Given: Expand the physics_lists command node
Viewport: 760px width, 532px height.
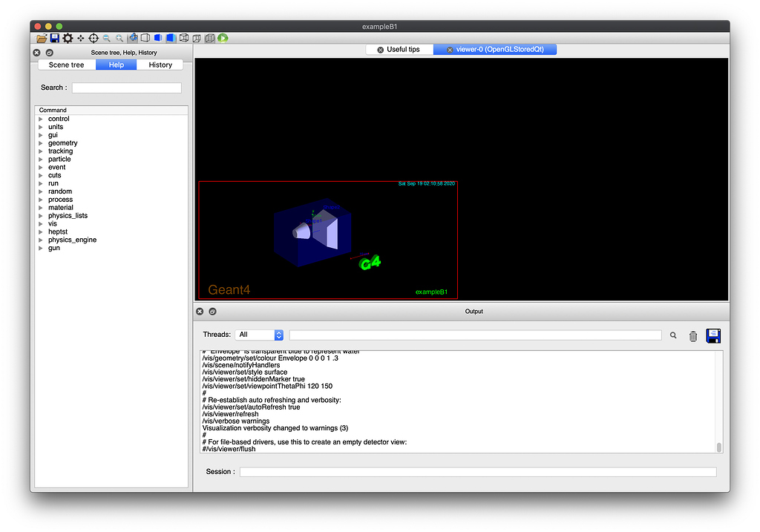Looking at the screenshot, I should tap(41, 216).
